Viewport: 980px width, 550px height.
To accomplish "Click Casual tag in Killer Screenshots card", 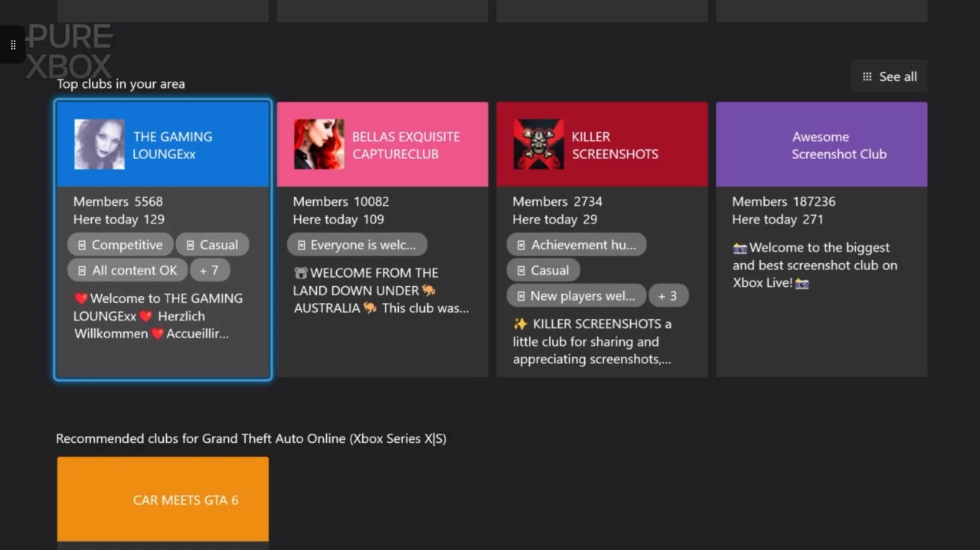I will 543,270.
